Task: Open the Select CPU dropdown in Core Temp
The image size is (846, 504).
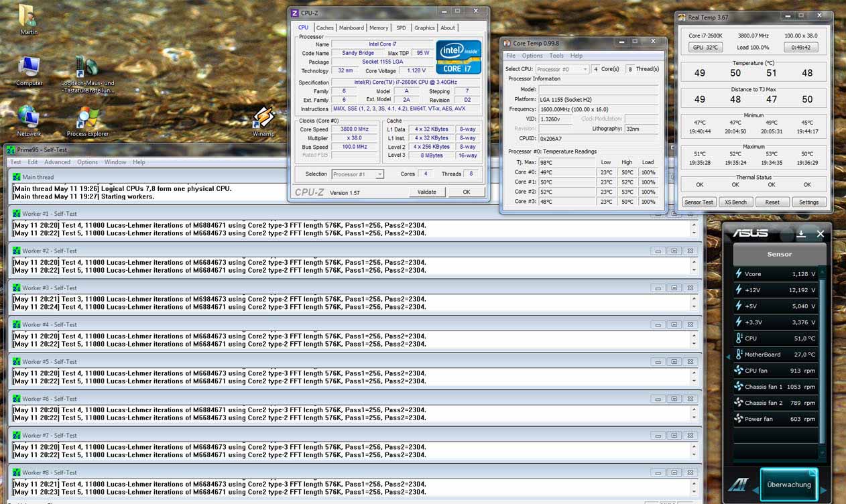Action: click(x=562, y=69)
